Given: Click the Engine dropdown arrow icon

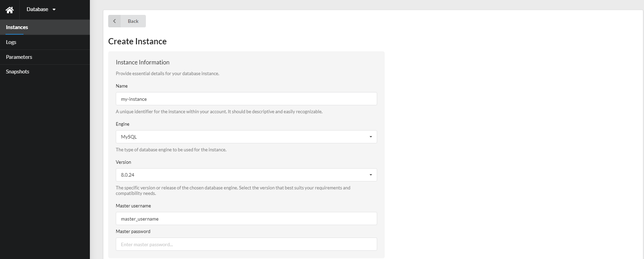Looking at the screenshot, I should pos(371,136).
